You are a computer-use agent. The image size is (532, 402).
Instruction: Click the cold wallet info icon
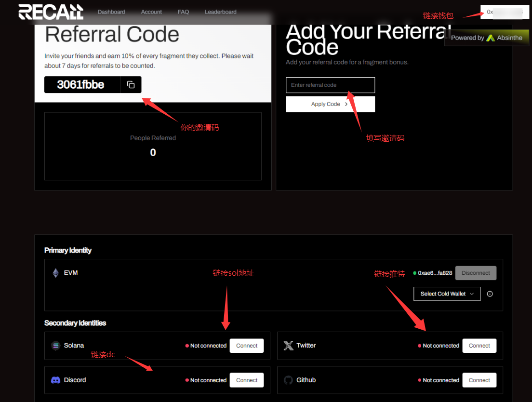[x=490, y=294]
